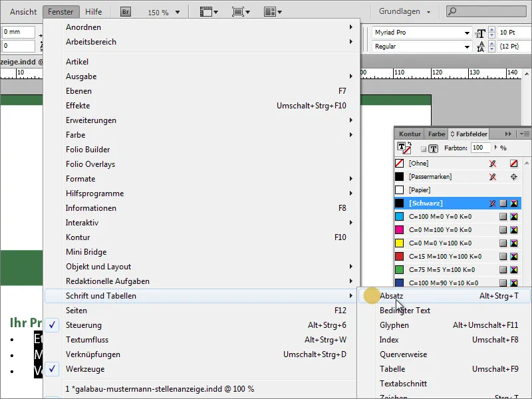Click CMYK mode icon of Schwarz swatch
532x399 pixels.
(513, 203)
